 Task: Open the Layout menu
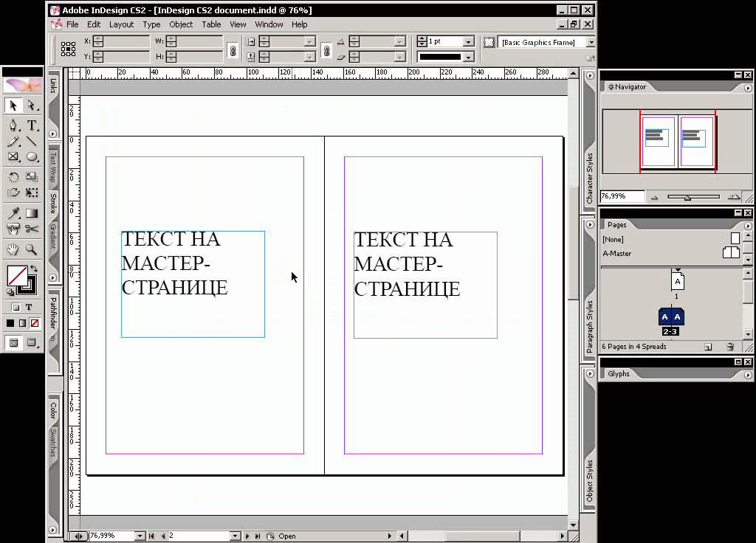121,24
